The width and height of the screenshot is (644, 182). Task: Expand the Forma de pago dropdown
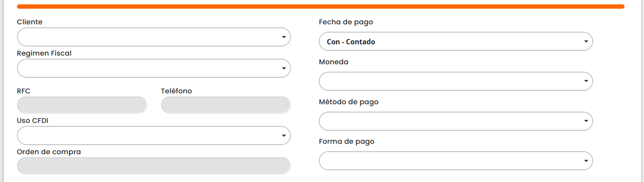coord(456,161)
